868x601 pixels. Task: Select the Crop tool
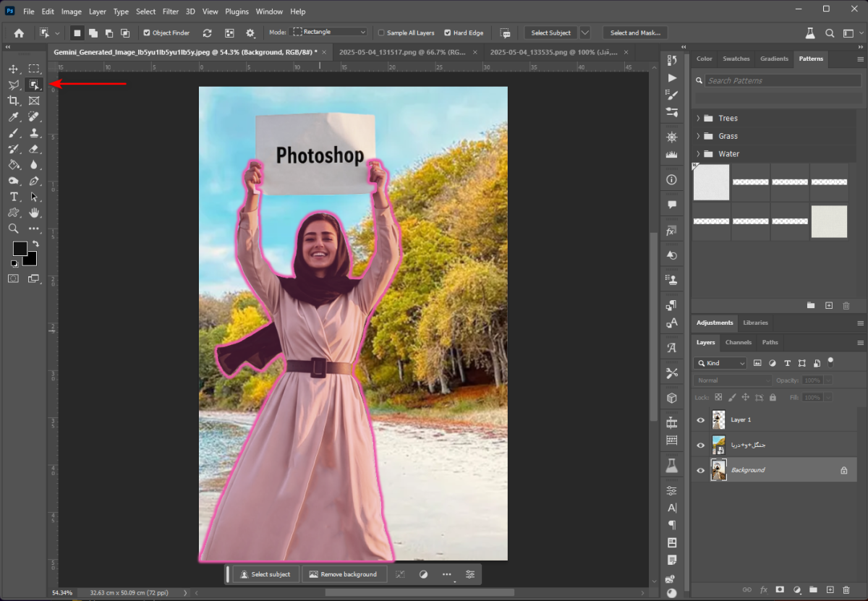pyautogui.click(x=13, y=101)
